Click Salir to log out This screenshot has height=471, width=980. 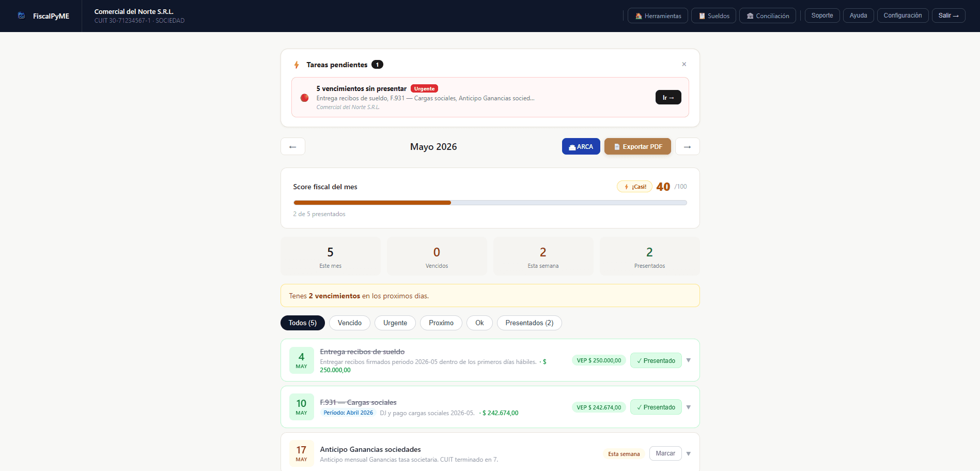[x=948, y=16]
